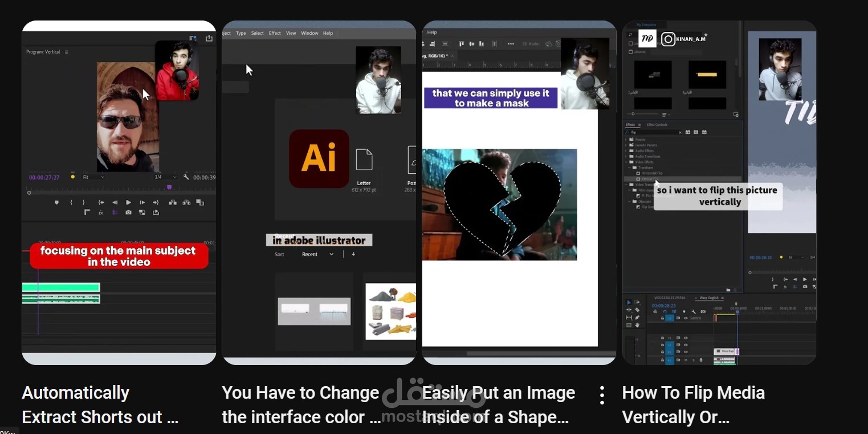868x434 pixels.
Task: Open the Window menu in the Illustrator thumbnail
Action: coord(309,33)
